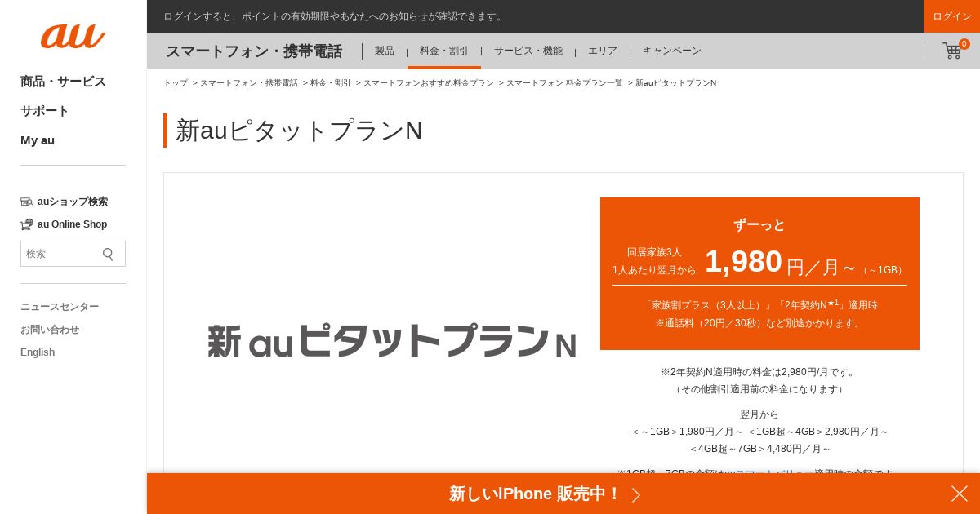The height and width of the screenshot is (514, 980).
Task: Open サポート in the sidebar
Action: click(x=45, y=111)
